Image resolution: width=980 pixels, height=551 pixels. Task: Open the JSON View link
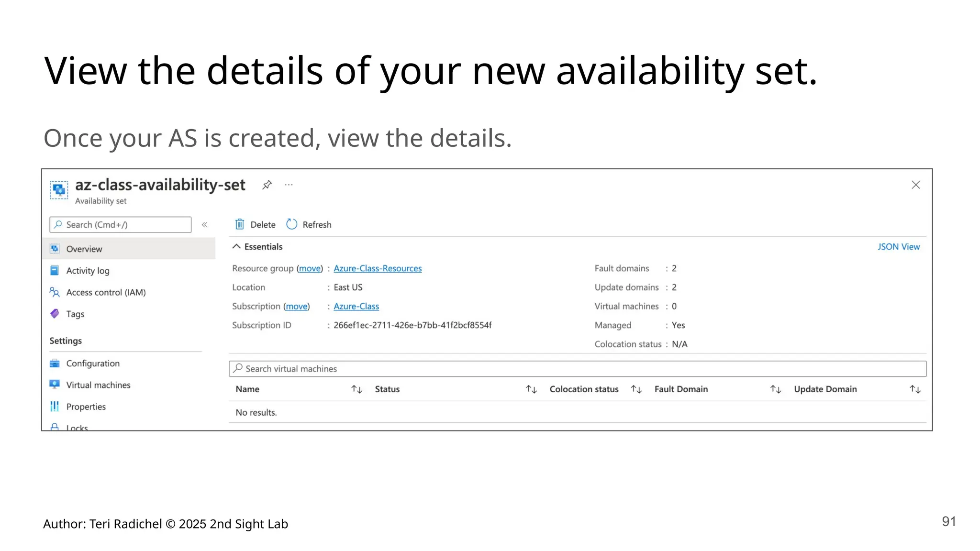point(898,247)
